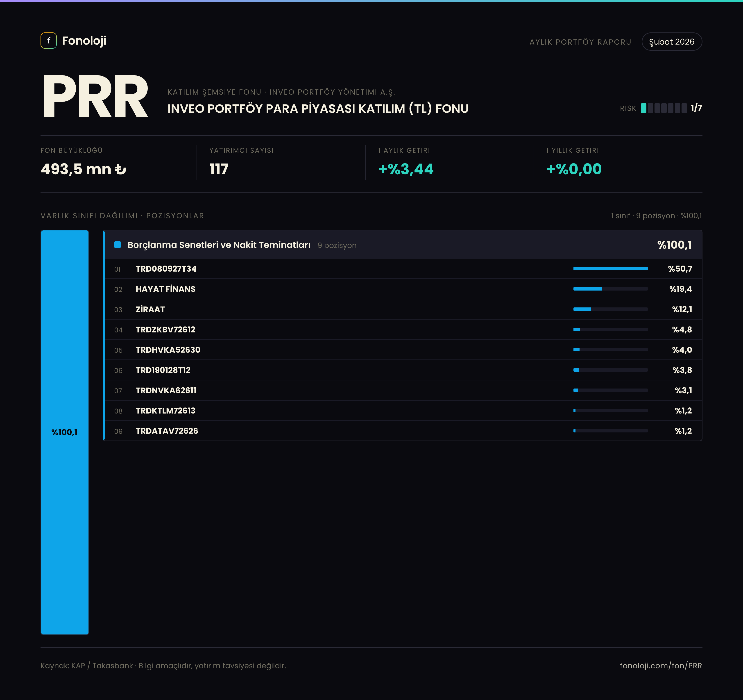Select the TRD190128T12 position row

(403, 370)
